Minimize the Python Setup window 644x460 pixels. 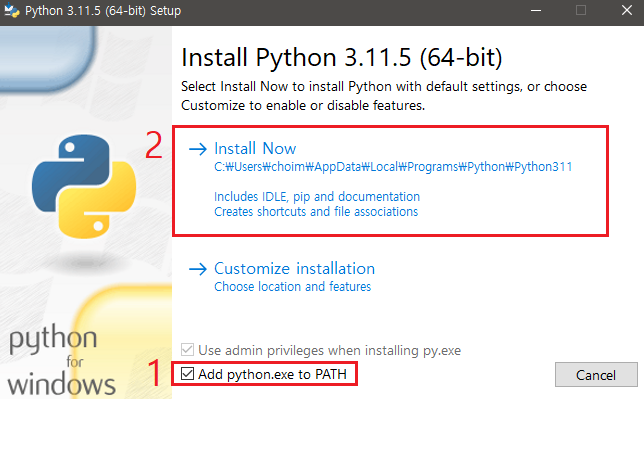[x=536, y=10]
